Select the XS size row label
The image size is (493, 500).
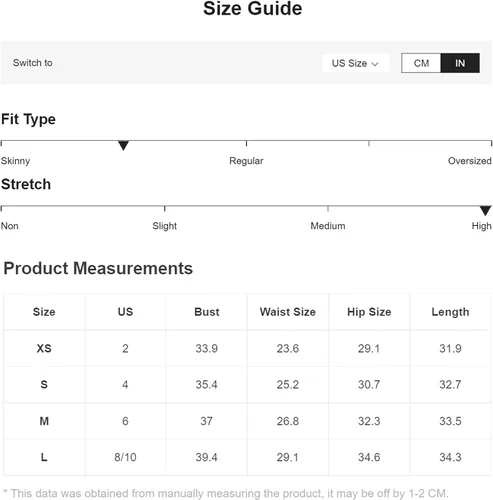point(44,349)
